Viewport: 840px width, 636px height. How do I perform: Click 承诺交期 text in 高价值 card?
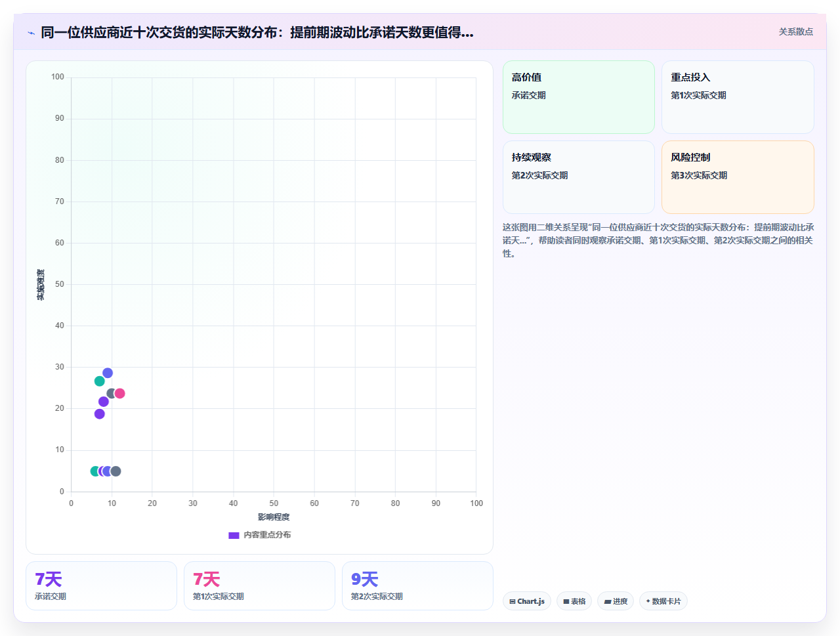[x=529, y=95]
